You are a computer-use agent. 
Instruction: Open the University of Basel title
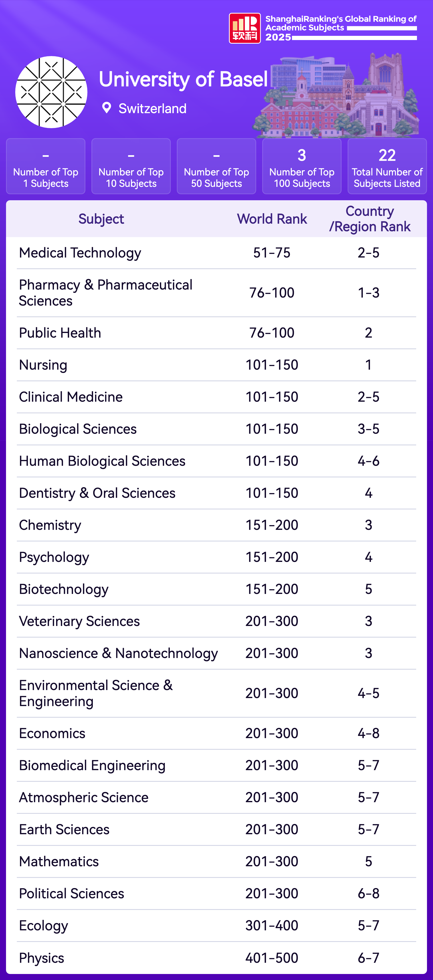(x=183, y=79)
